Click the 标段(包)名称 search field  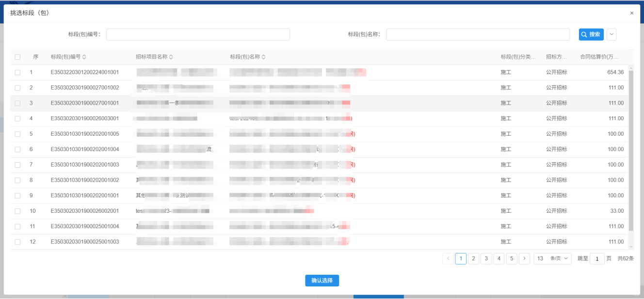click(x=478, y=34)
